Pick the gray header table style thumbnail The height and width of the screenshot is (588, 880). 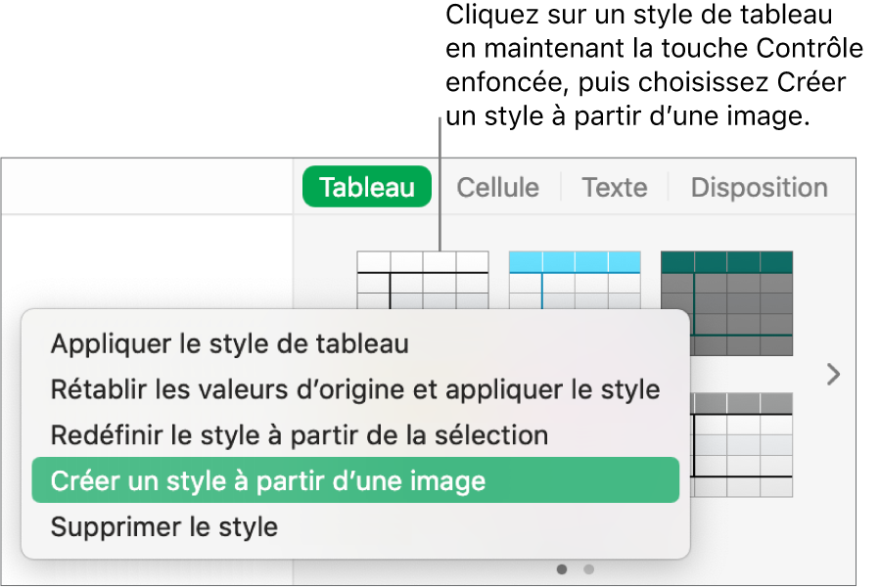click(741, 445)
